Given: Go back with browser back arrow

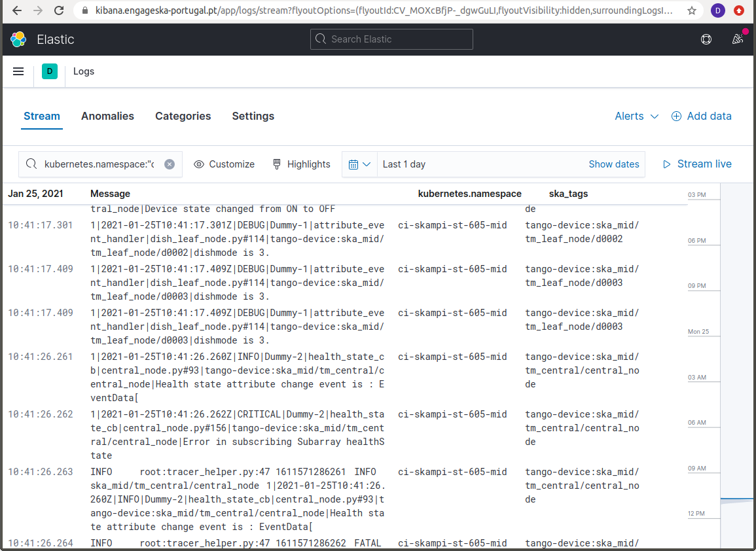Looking at the screenshot, I should click(x=17, y=10).
